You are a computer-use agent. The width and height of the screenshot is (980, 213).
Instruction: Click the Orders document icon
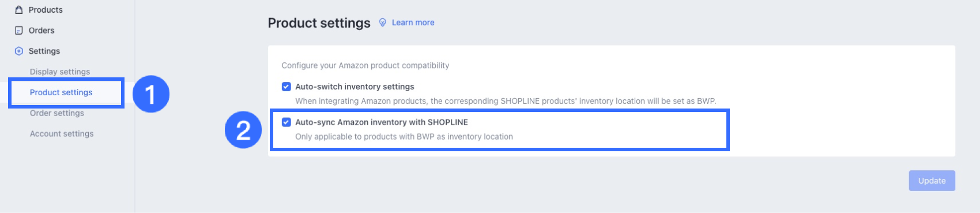pos(18,31)
